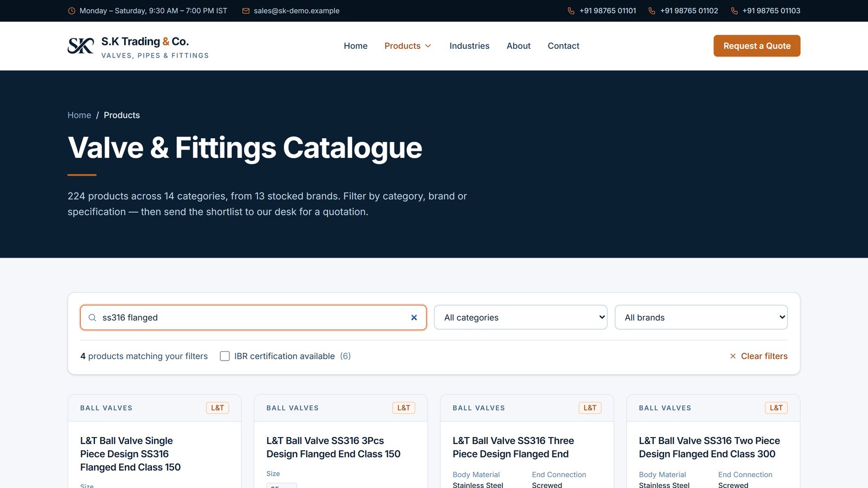Click the envelope icon beside sales email
Screen dimensions: 868x488
(x=246, y=11)
